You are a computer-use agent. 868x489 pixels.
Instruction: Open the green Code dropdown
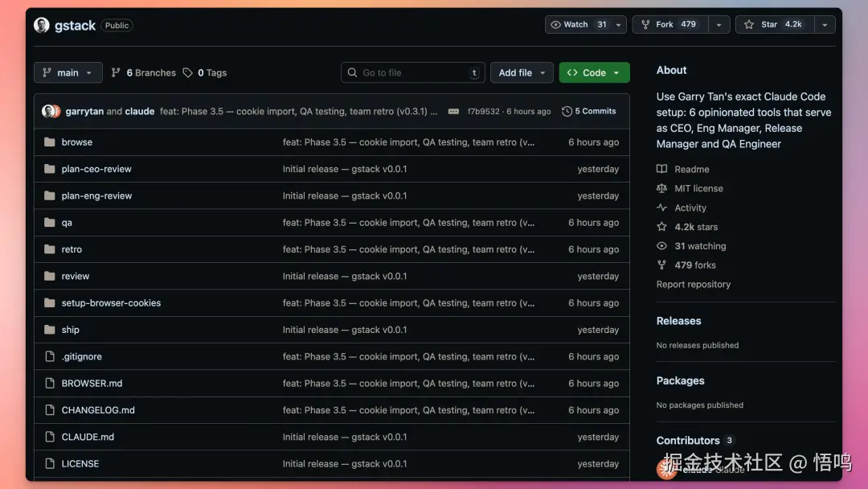tap(594, 72)
